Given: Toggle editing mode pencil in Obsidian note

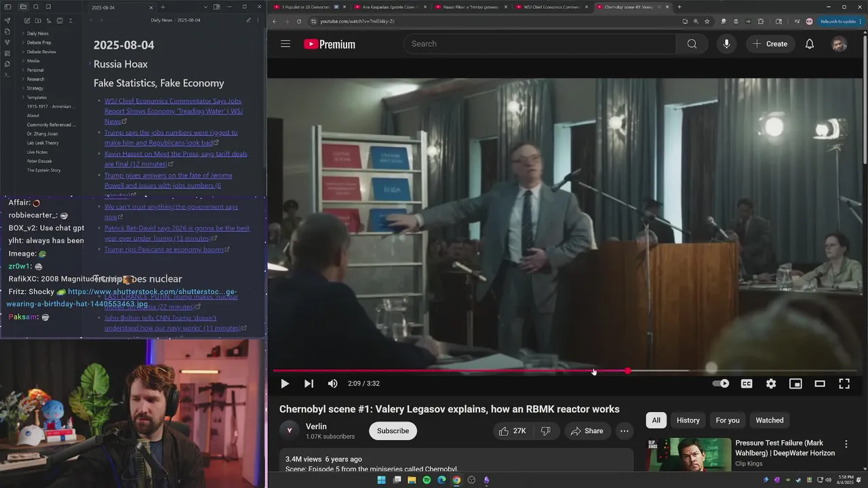Looking at the screenshot, I should tap(248, 20).
